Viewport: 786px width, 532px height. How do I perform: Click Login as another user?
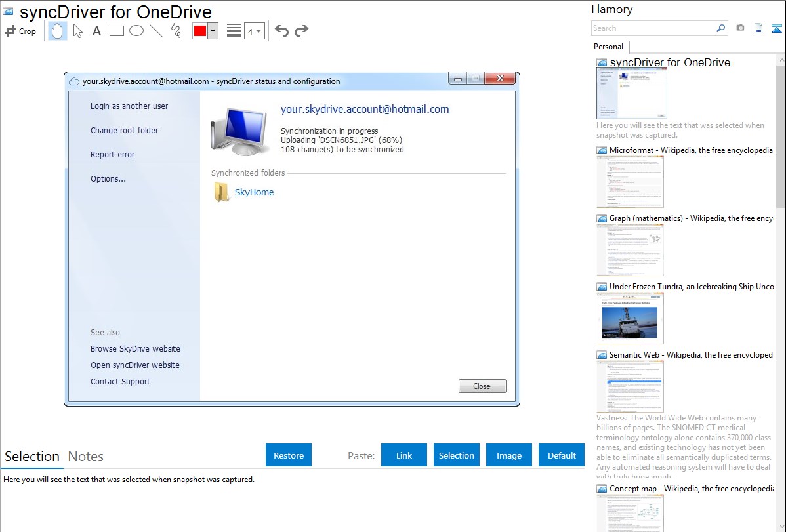point(129,106)
